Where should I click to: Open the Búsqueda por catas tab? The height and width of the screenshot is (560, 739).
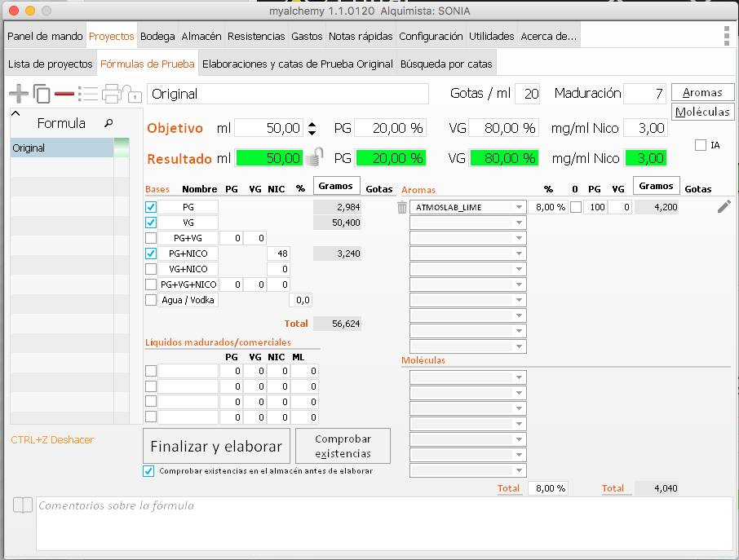(446, 64)
